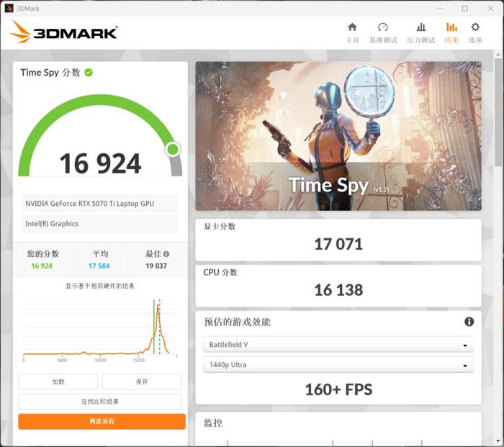Open the benchmark tests gauge icon (基准测试)
504x447 pixels.
pyautogui.click(x=383, y=27)
